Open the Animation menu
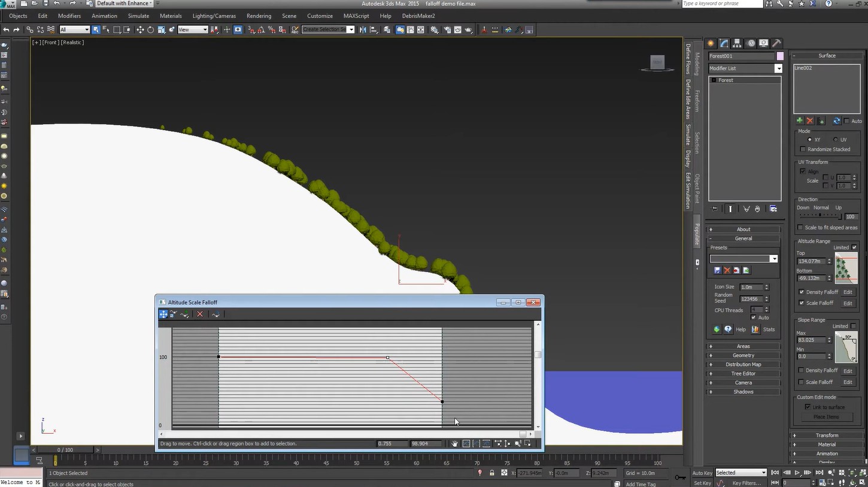The height and width of the screenshot is (487, 868). (104, 16)
